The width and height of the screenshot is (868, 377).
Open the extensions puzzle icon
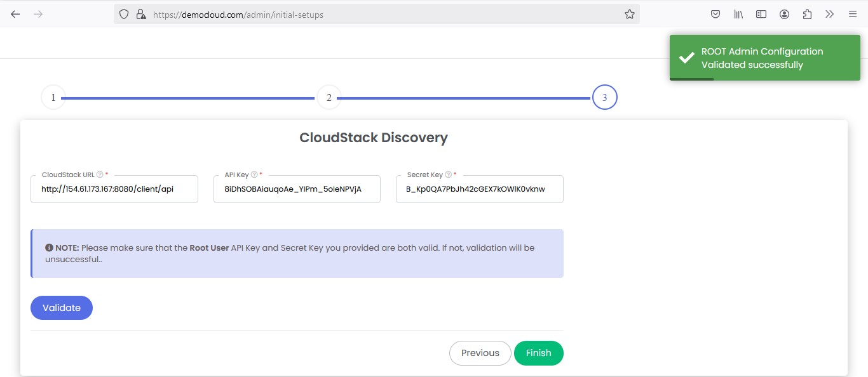(807, 14)
